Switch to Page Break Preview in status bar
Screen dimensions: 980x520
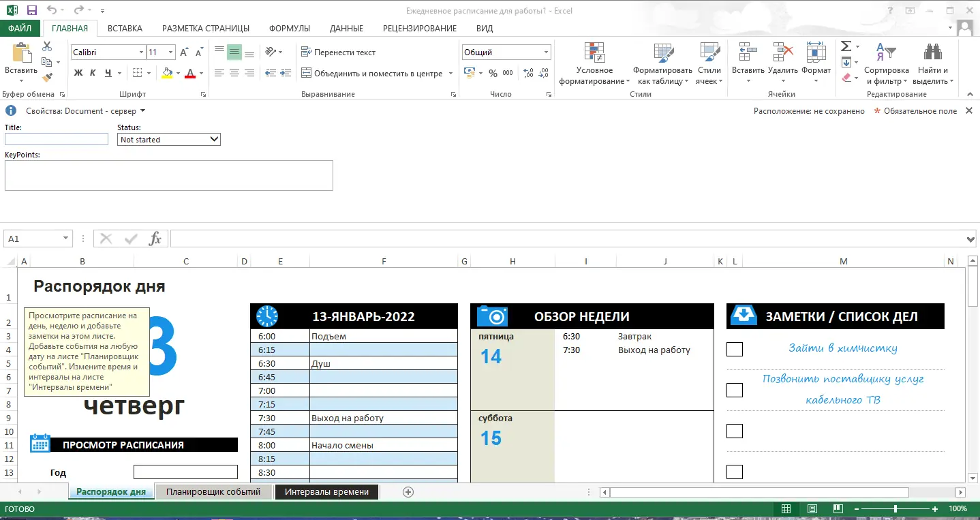pyautogui.click(x=838, y=508)
